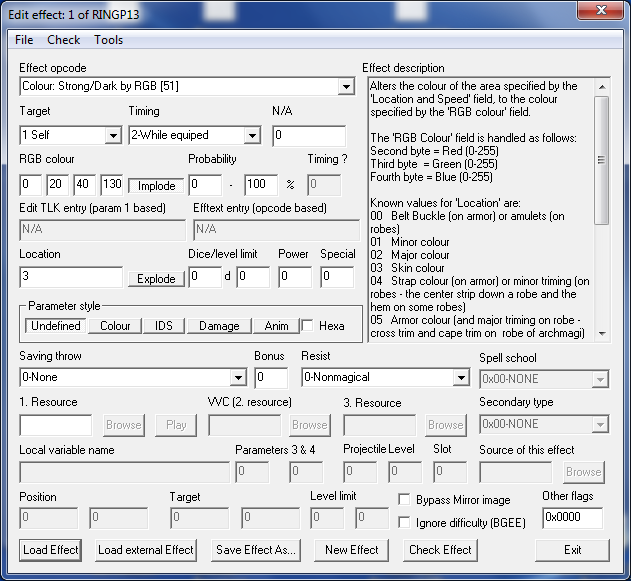
Task: Select IDS parameter style
Action: 164,326
